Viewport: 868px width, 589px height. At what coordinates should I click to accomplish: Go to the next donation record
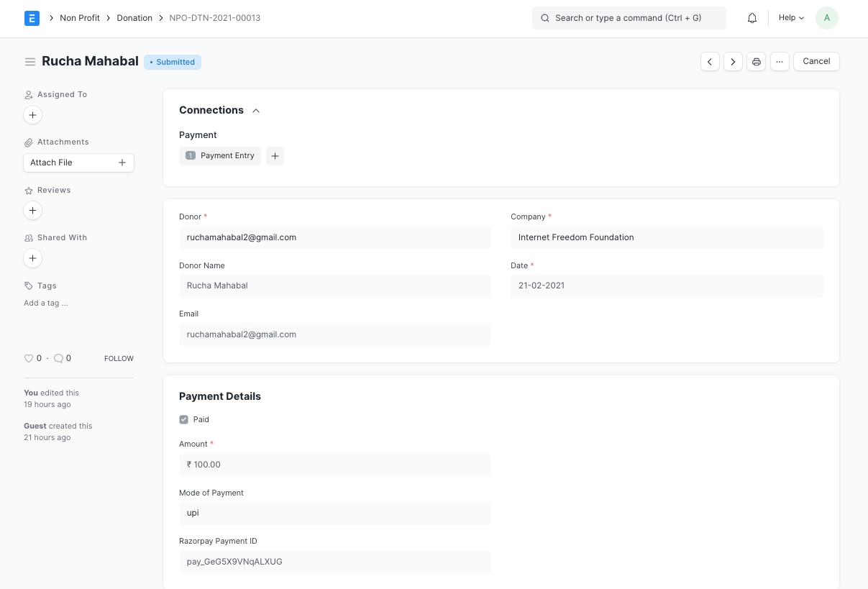point(733,62)
